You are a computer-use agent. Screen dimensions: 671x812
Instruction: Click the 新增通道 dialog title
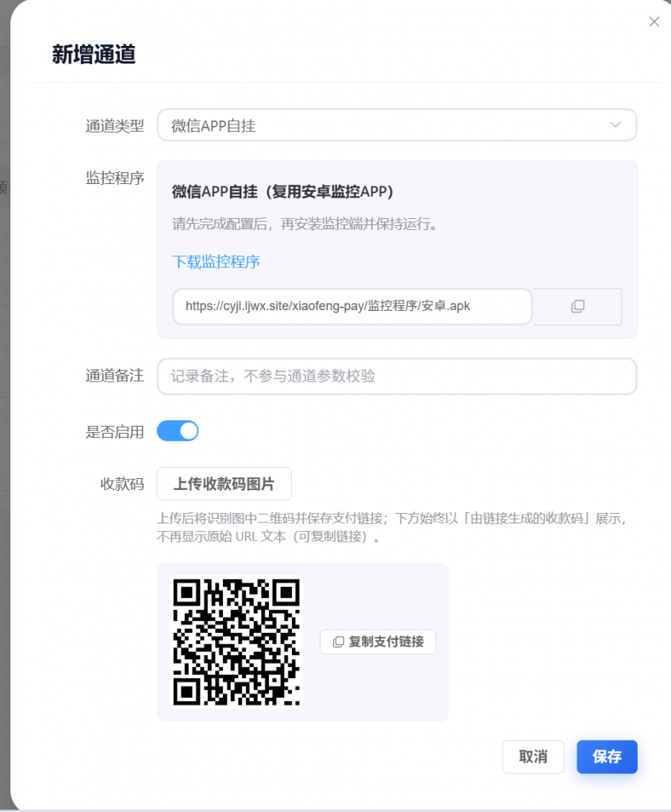tap(94, 55)
